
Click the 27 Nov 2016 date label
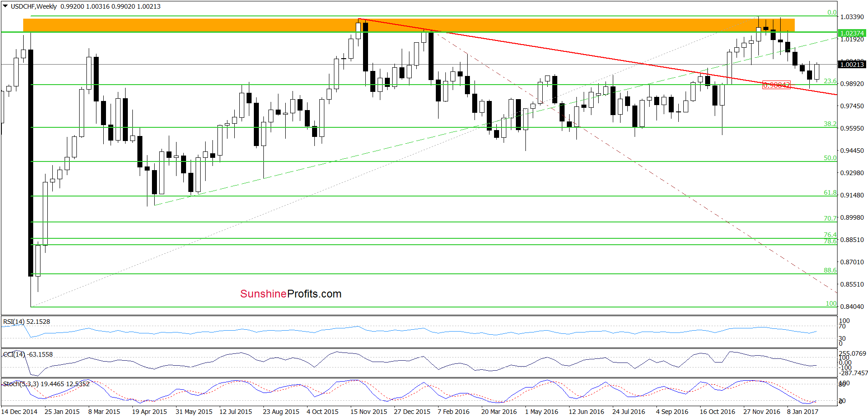click(x=762, y=412)
